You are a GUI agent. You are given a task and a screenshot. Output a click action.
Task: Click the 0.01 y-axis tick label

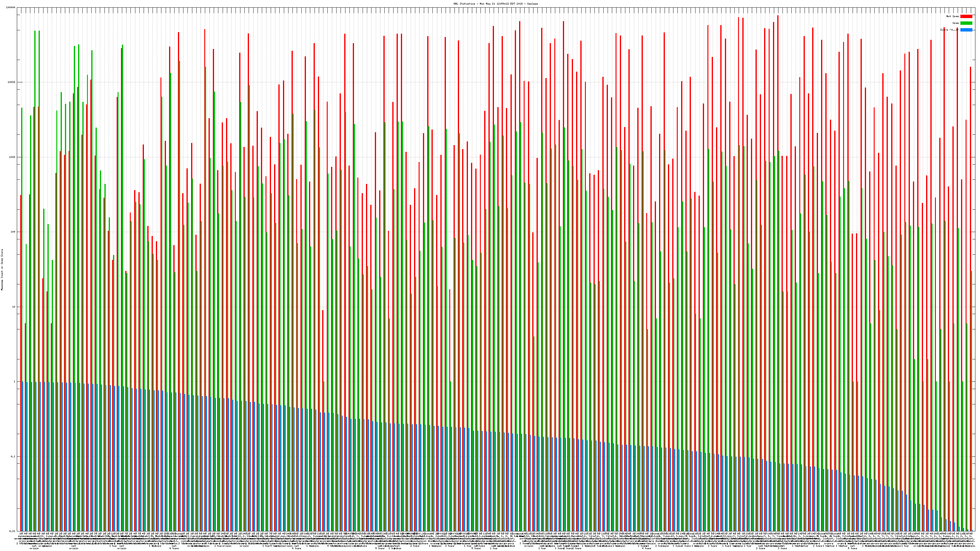(13, 531)
